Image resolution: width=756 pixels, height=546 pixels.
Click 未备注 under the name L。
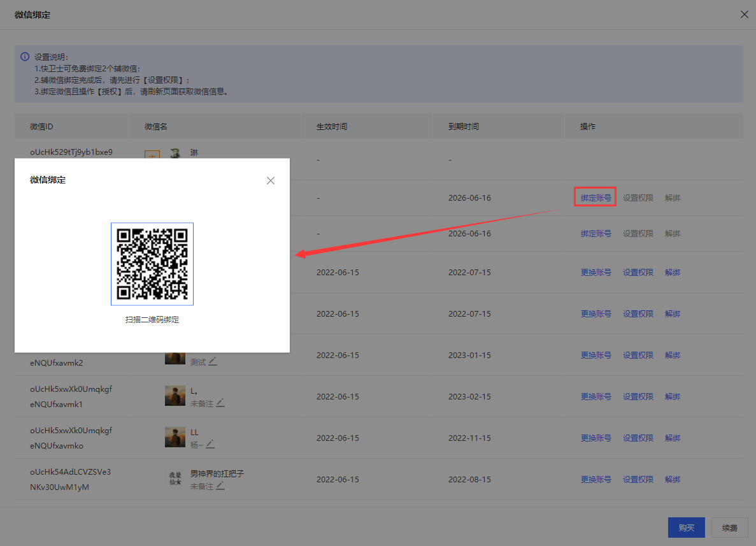[201, 403]
